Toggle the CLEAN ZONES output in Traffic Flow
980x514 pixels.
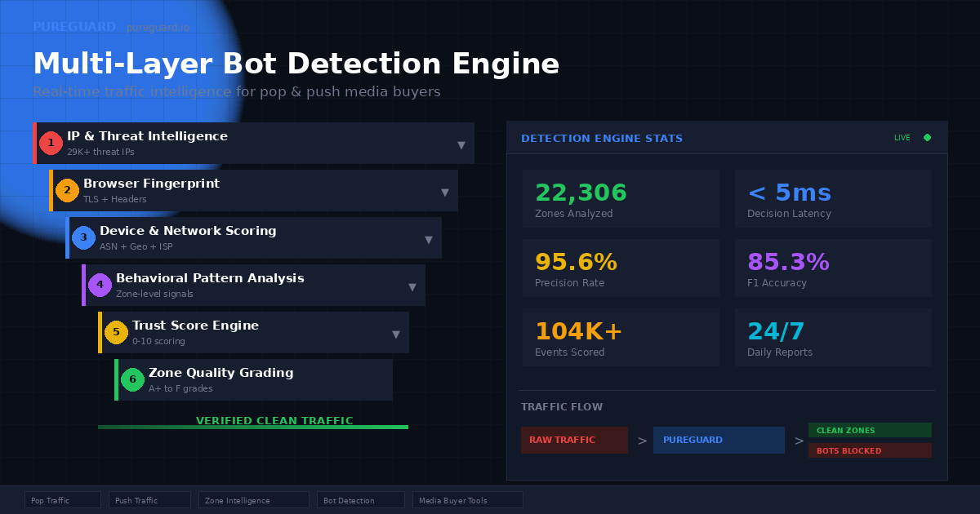tap(870, 429)
